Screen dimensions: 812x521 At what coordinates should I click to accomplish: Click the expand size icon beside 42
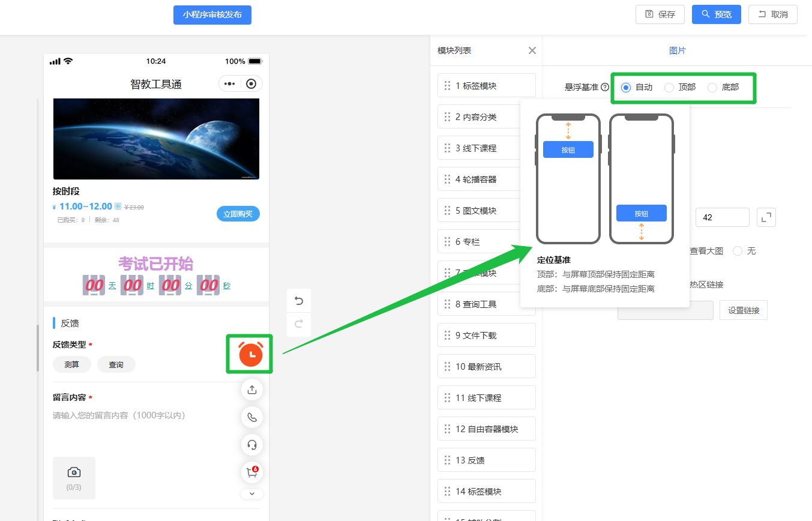pos(766,217)
